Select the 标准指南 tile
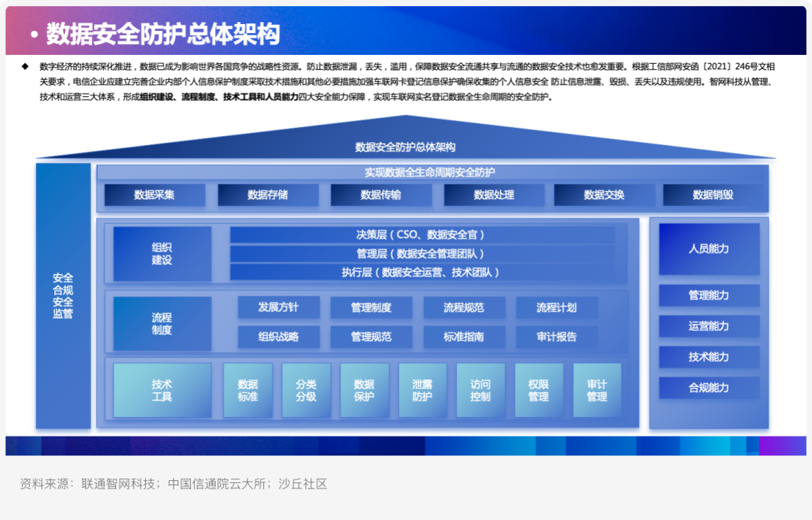Viewport: 812px width, 520px height. tap(464, 337)
